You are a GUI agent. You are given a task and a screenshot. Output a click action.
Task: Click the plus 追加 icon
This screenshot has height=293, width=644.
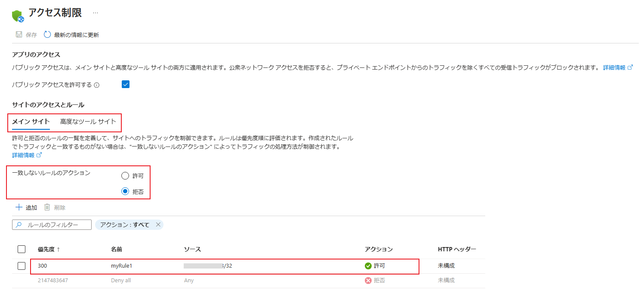coord(18,208)
